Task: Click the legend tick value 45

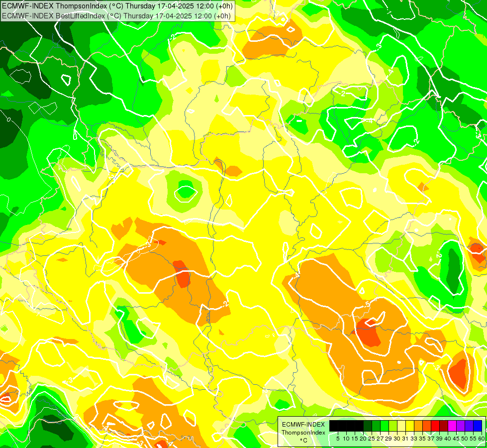Action: [456, 439]
